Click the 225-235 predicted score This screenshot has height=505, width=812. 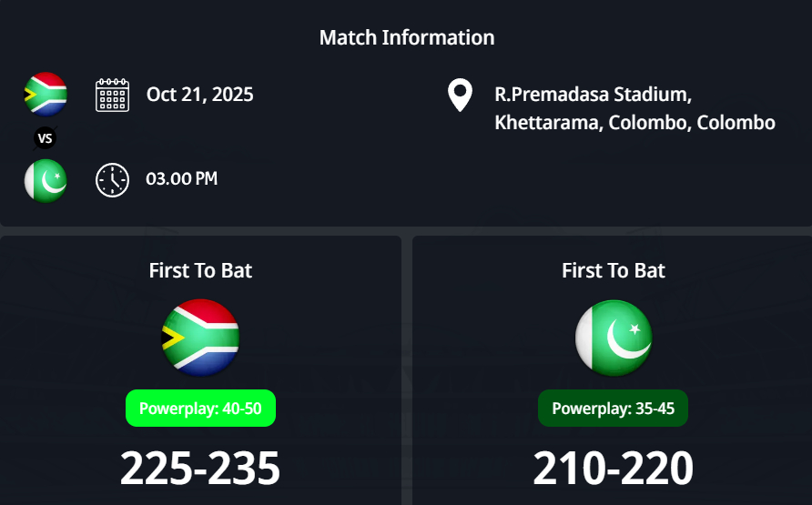(x=200, y=469)
